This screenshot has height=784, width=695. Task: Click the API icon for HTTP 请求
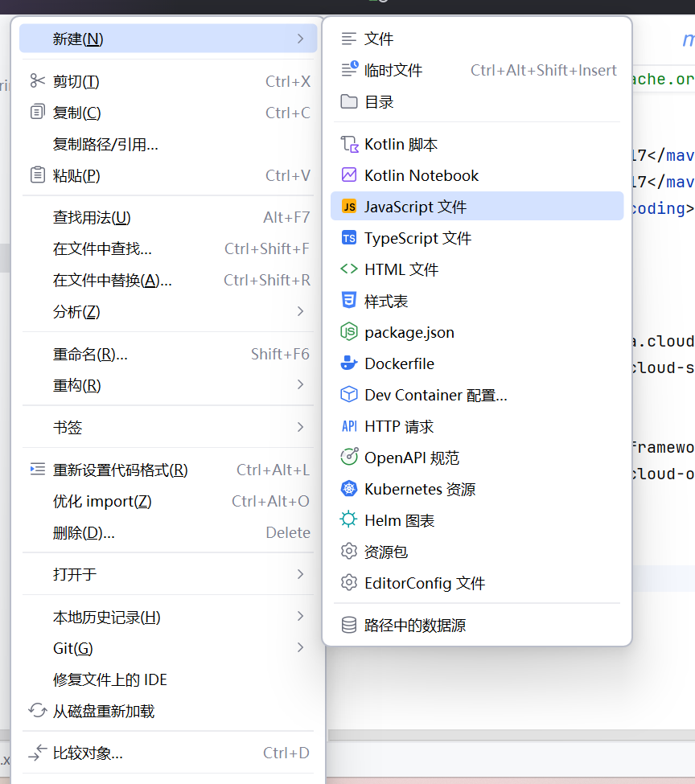click(x=349, y=426)
